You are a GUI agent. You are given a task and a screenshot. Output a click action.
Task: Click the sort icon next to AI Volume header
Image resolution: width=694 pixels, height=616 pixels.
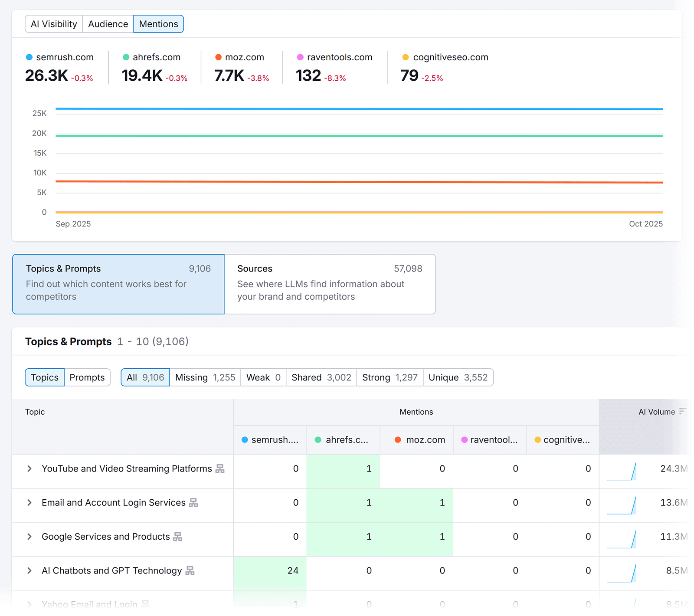[x=682, y=412]
